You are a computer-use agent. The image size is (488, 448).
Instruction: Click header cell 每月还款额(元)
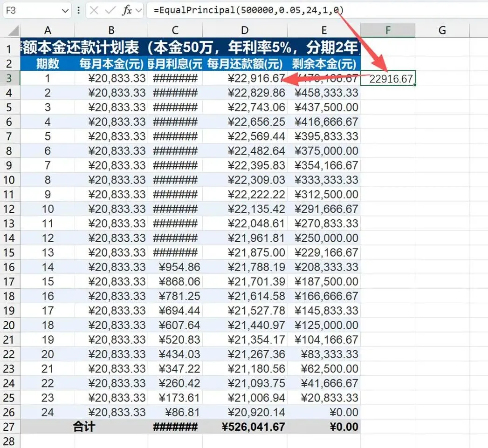[x=245, y=64]
